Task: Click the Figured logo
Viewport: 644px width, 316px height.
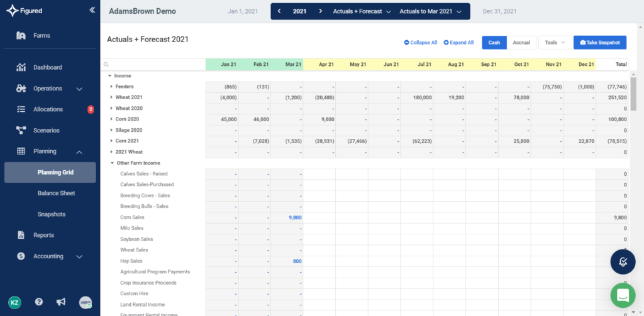Action: tap(25, 11)
